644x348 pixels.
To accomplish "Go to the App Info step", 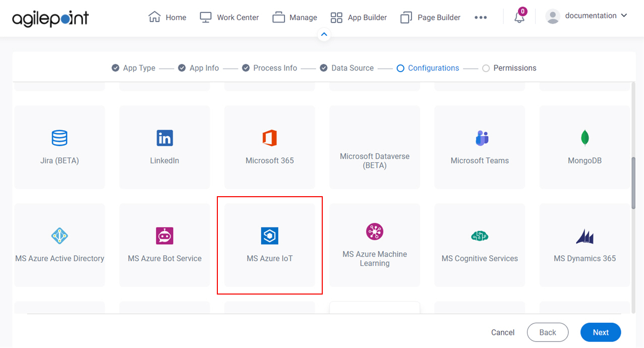I will point(199,68).
